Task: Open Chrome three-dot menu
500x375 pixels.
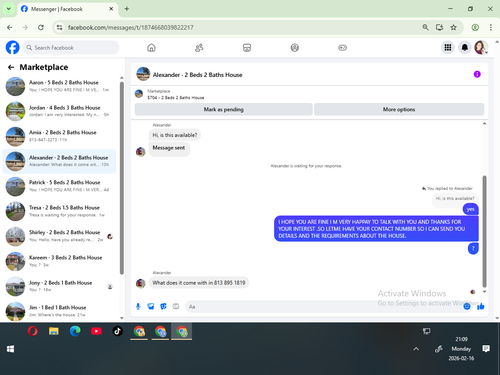Action: tap(491, 27)
